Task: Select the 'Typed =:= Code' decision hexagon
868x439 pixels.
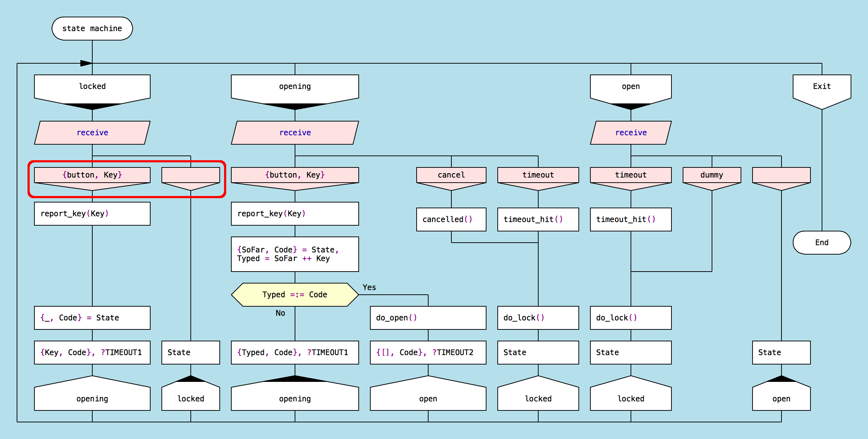Action: point(295,295)
